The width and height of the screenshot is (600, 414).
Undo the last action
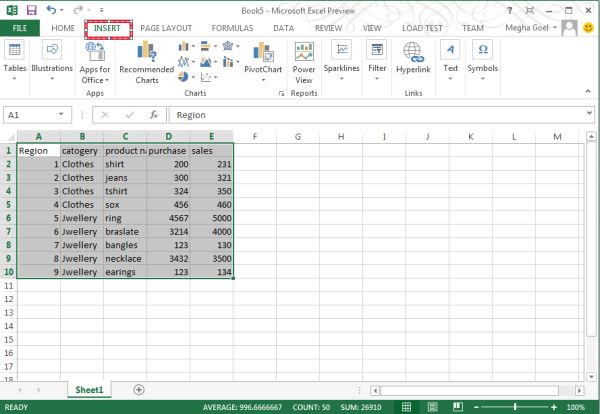[x=51, y=10]
